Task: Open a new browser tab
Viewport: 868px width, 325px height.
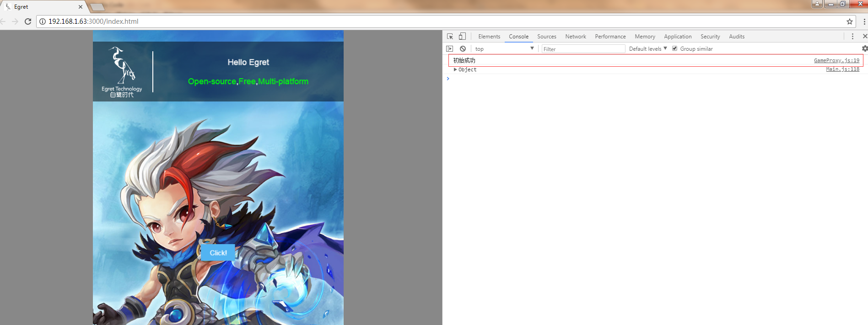Action: [x=97, y=7]
